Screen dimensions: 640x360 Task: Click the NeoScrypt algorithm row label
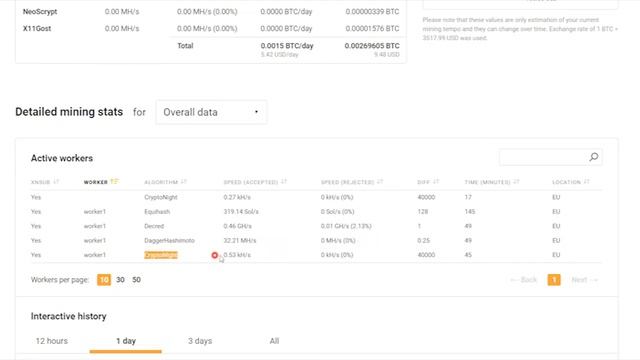click(x=40, y=12)
